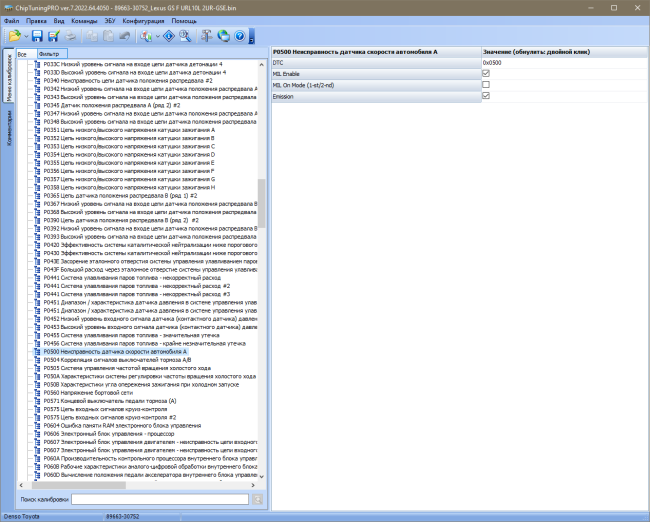Select the vertical Комментарии tab
The image size is (650, 522).
tap(9, 128)
